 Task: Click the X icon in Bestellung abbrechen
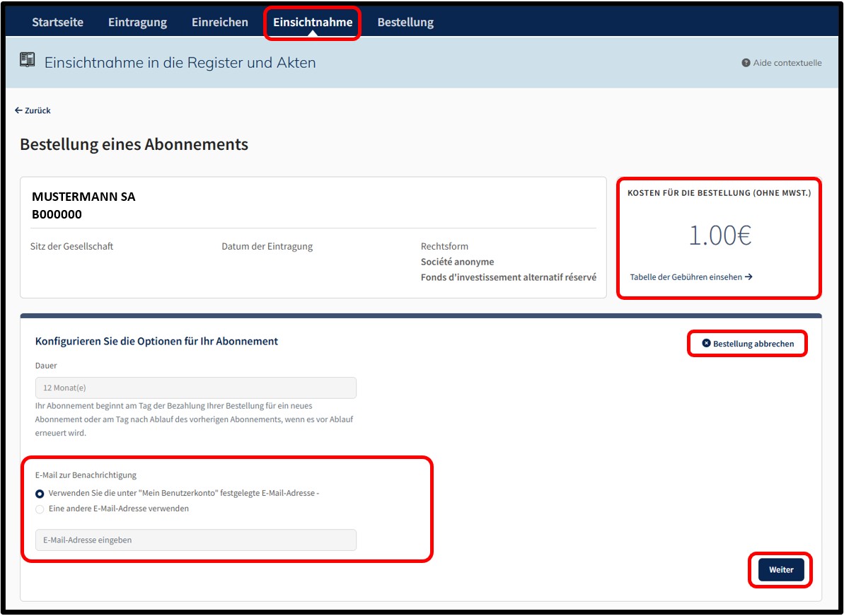(706, 343)
